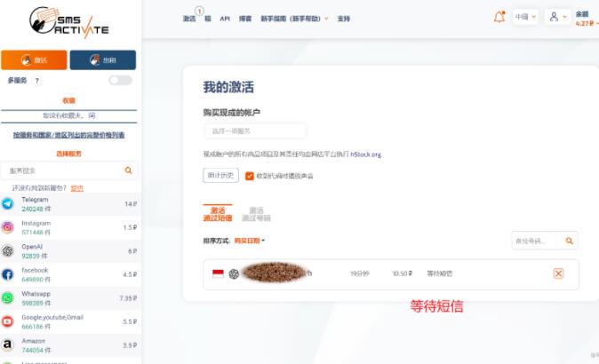599x364 pixels.
Task: Click the Instagram price 1.5 ₽
Action: pos(130,227)
